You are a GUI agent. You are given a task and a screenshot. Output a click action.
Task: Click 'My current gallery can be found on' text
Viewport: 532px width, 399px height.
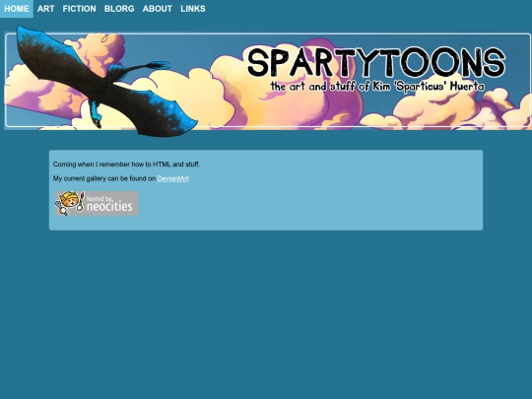point(104,178)
